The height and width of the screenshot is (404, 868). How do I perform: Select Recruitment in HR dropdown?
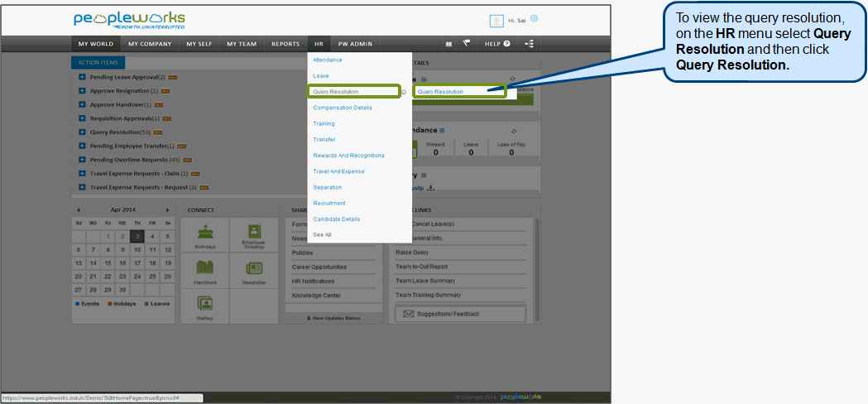(329, 204)
